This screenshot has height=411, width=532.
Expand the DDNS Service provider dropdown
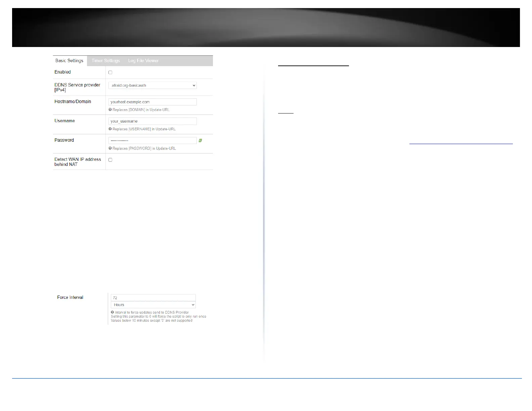point(152,85)
